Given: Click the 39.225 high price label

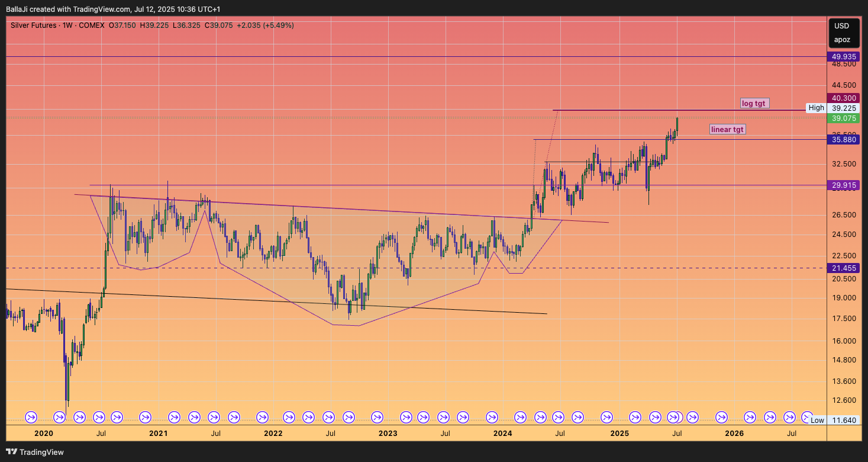Looking at the screenshot, I should click(844, 108).
